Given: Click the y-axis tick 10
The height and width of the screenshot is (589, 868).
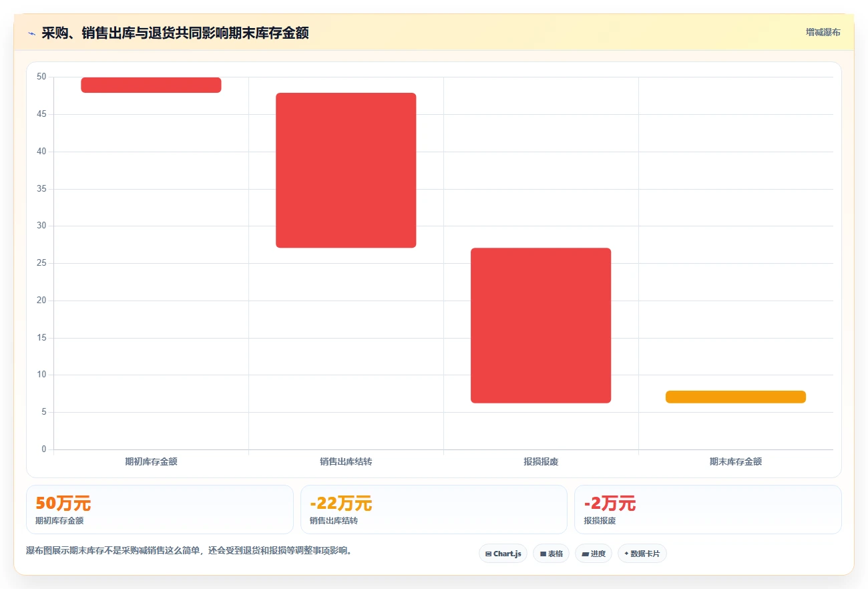Looking at the screenshot, I should coord(41,375).
